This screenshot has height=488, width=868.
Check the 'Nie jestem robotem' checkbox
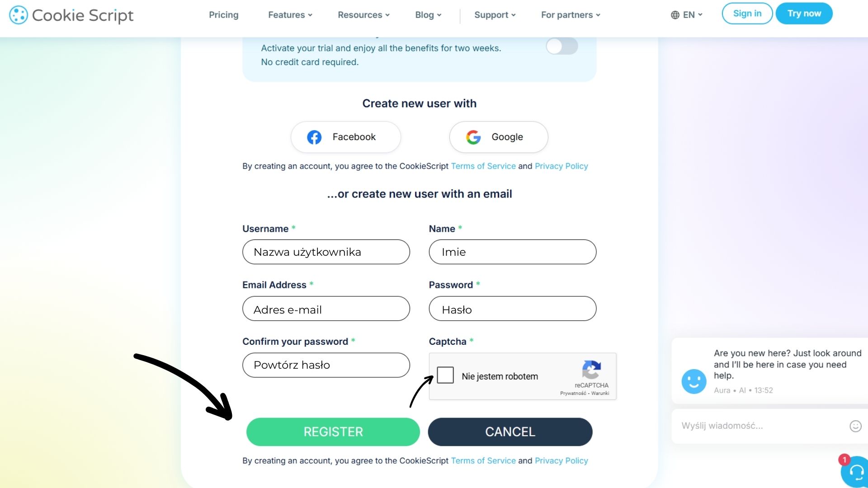(445, 375)
